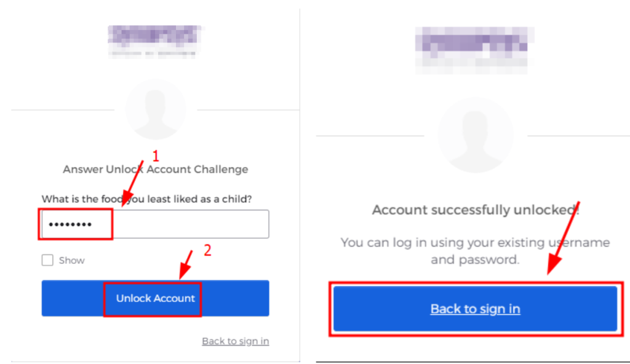Screen dimensions: 630x364
Task: Click the blurred logo above the unlocked confirmation
Action: tap(474, 50)
